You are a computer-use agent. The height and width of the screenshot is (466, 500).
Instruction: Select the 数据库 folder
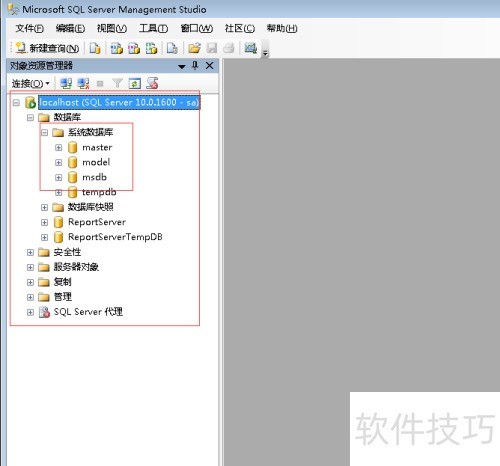point(67,117)
